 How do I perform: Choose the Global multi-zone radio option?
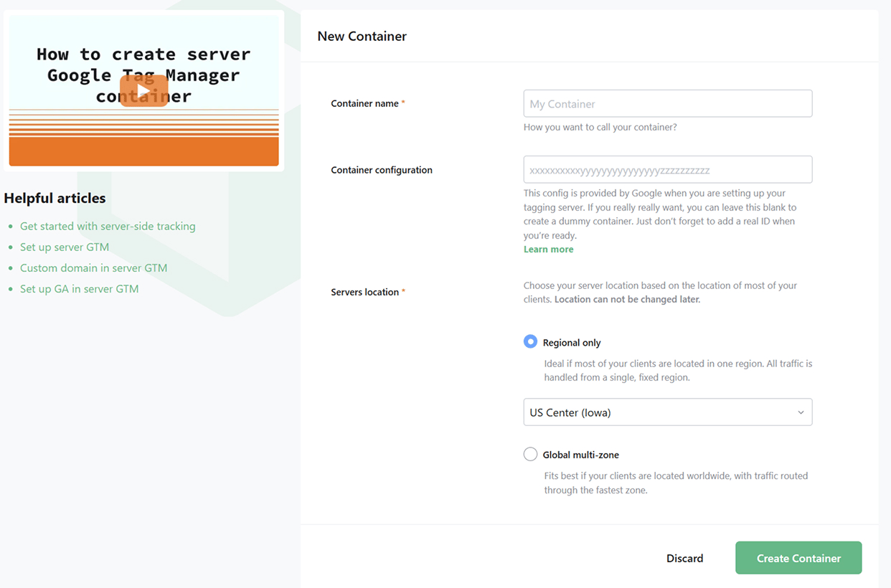pos(530,454)
